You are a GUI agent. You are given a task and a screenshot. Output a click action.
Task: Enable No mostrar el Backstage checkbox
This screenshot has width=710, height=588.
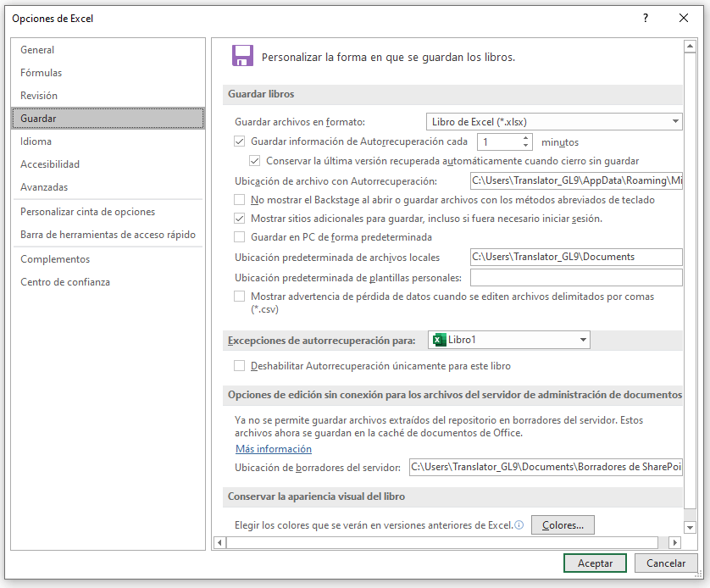point(240,200)
